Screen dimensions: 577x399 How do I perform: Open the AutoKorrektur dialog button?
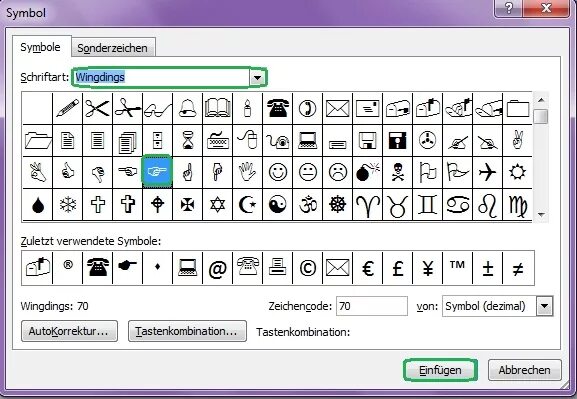(69, 331)
